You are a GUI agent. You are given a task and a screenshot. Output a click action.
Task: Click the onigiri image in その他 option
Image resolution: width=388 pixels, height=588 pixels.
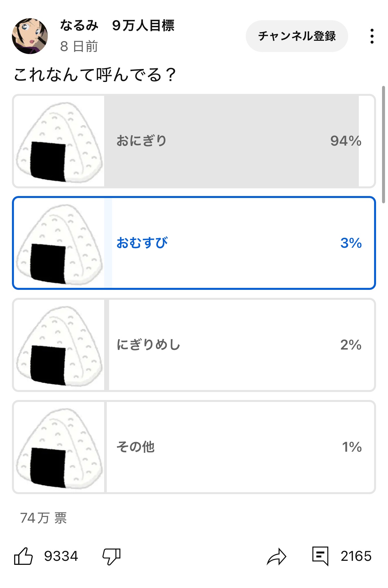[x=59, y=448]
